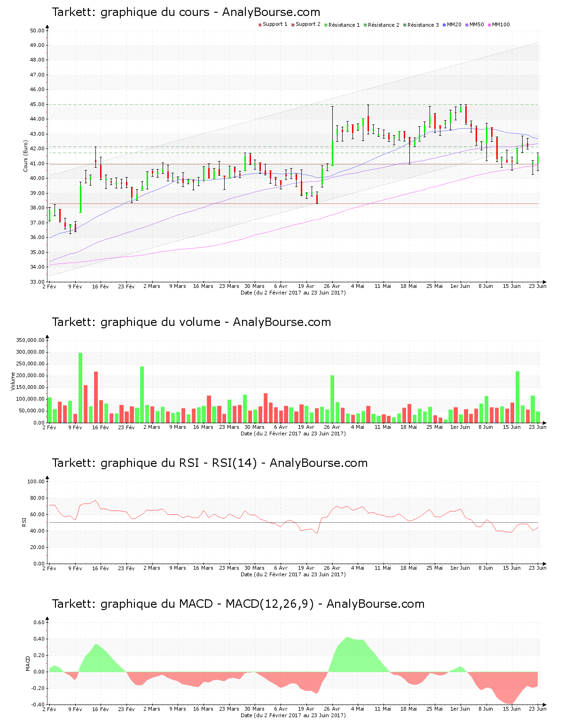The height and width of the screenshot is (728, 564).
Task: Select the Résistance 3 legend label
Action: (423, 25)
